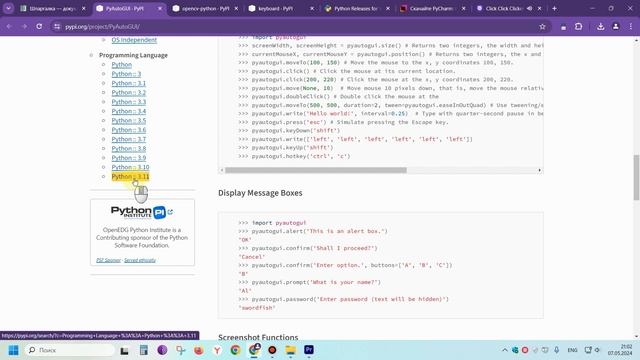Screen dimensions: 640x360
Task: Open the Python :: 3.4 link
Action: 129,111
